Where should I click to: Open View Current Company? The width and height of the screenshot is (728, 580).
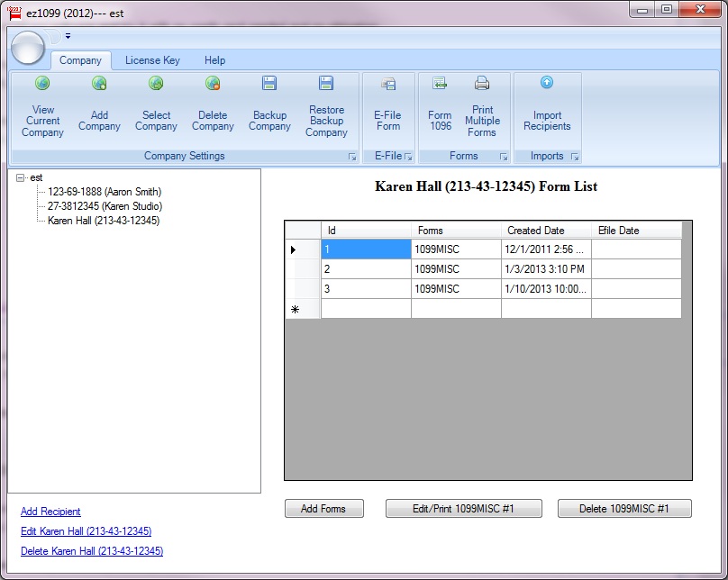pyautogui.click(x=42, y=109)
